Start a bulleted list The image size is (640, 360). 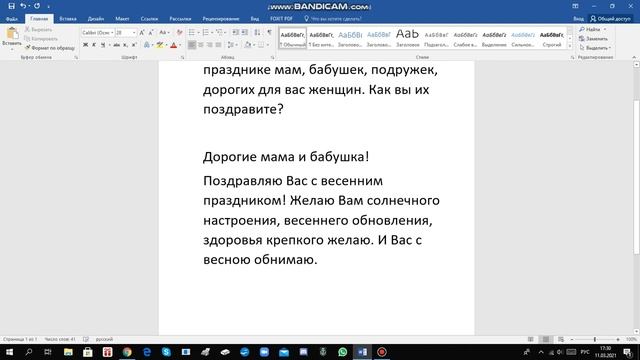coord(191,32)
